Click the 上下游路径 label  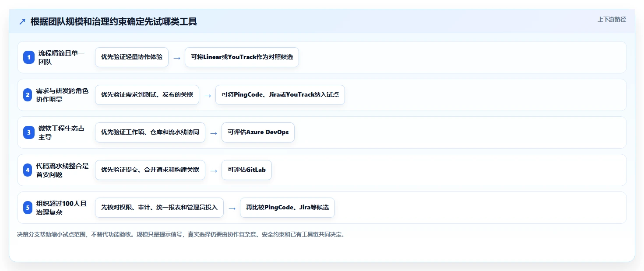point(612,19)
